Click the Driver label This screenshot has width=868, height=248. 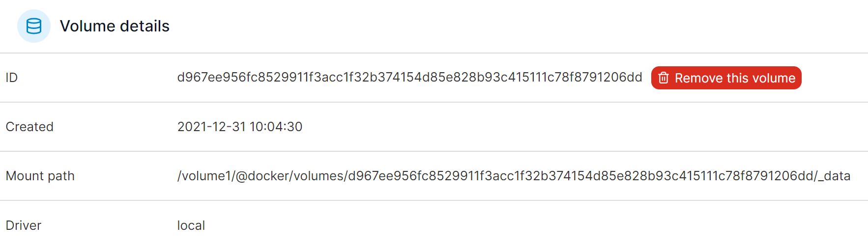tap(24, 225)
